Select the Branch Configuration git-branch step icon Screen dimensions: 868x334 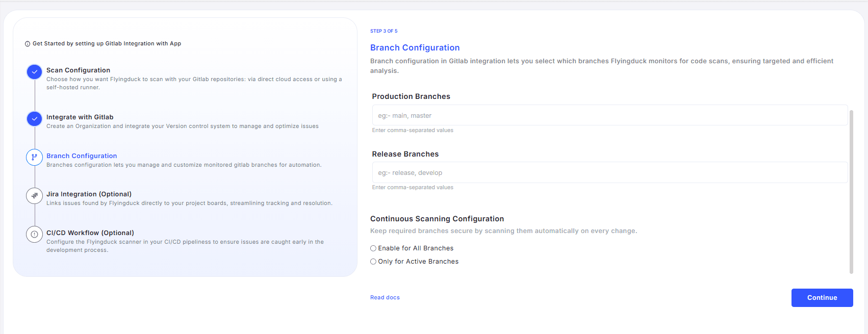(34, 157)
